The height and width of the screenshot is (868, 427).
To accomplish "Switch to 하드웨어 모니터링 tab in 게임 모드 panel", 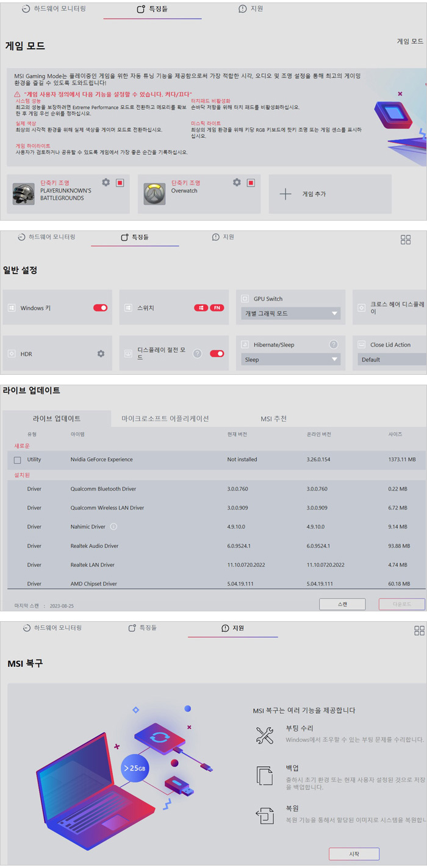I will click(x=54, y=9).
